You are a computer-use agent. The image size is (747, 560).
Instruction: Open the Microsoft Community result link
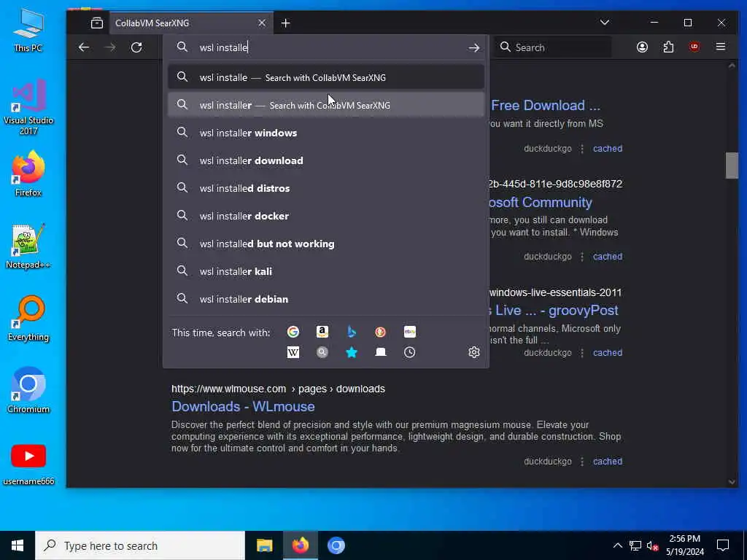pos(541,203)
